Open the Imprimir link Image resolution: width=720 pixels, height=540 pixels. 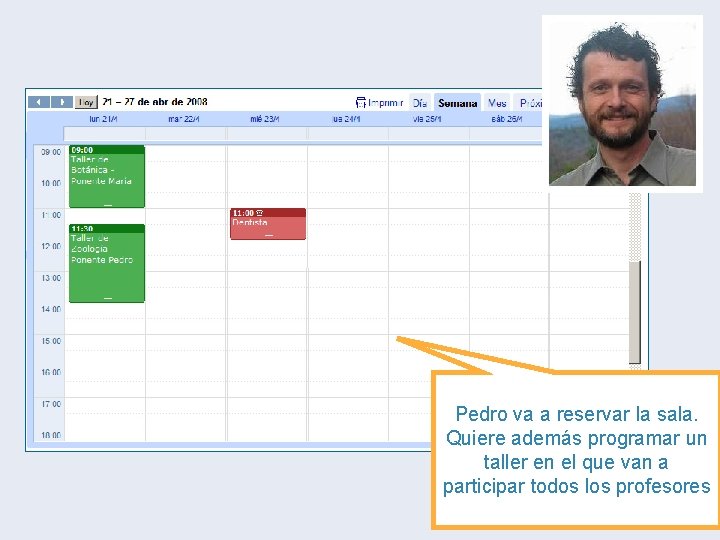pyautogui.click(x=386, y=103)
